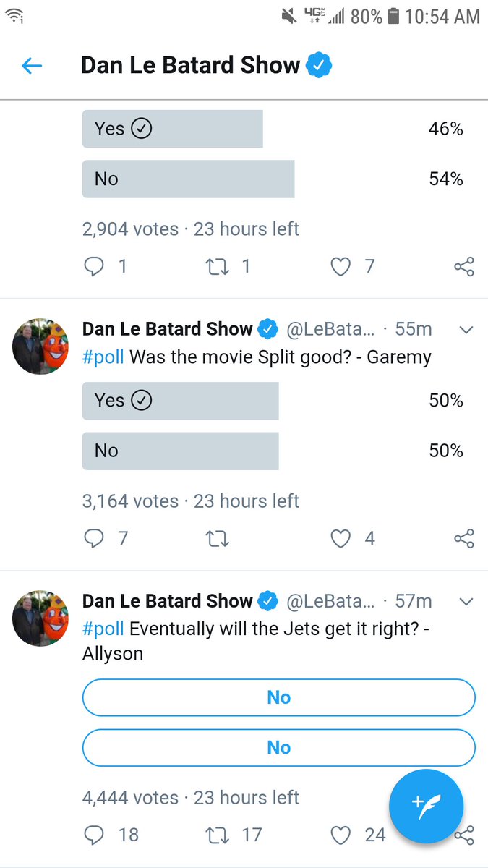
Task: Open the profile avatar on Split poll tweet
Action: click(40, 346)
